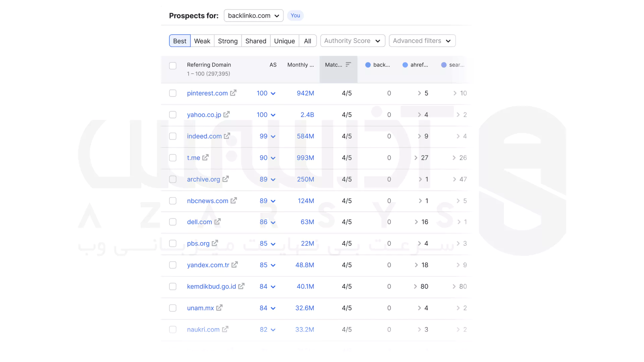The image size is (644, 362).
Task: Open the yandex.com.tr domain link
Action: pos(208,265)
